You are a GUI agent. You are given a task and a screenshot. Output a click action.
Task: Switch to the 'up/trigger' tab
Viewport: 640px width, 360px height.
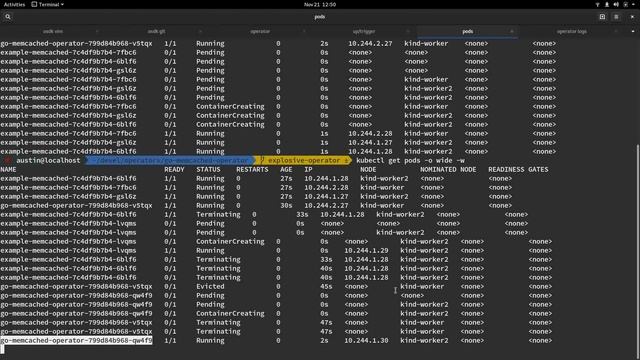364,31
